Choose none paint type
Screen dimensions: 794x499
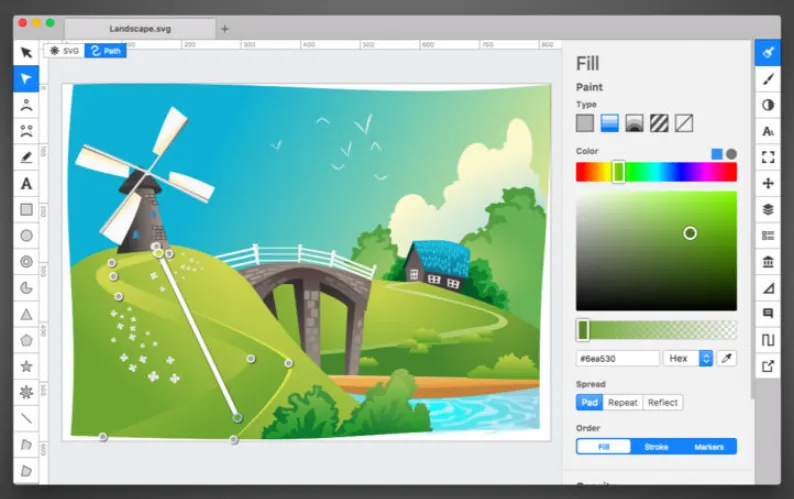684,123
